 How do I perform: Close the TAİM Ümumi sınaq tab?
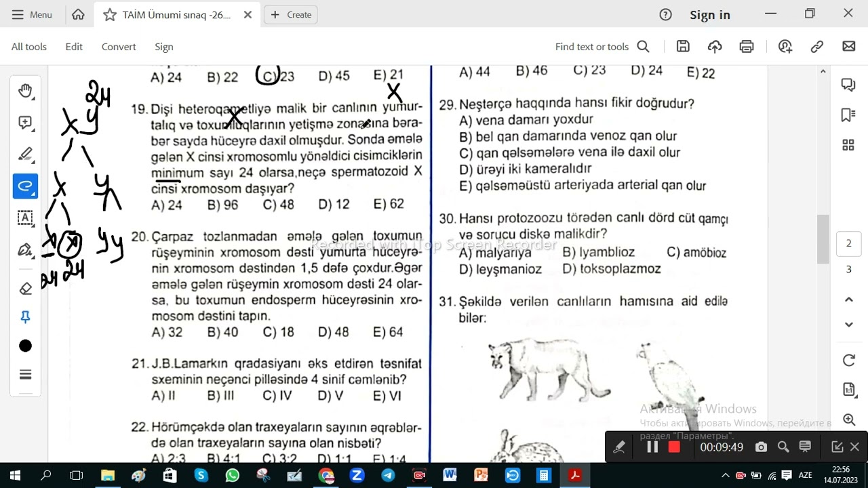click(248, 15)
